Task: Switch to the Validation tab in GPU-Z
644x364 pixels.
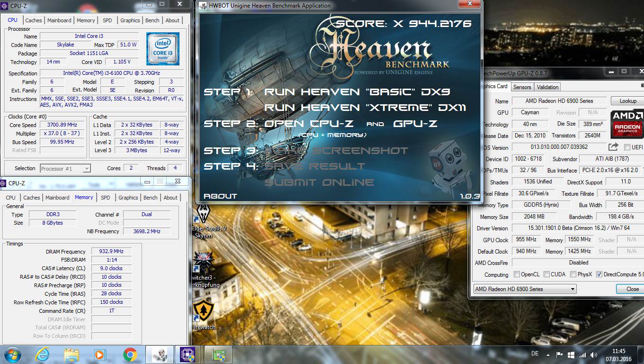Action: pyautogui.click(x=548, y=87)
